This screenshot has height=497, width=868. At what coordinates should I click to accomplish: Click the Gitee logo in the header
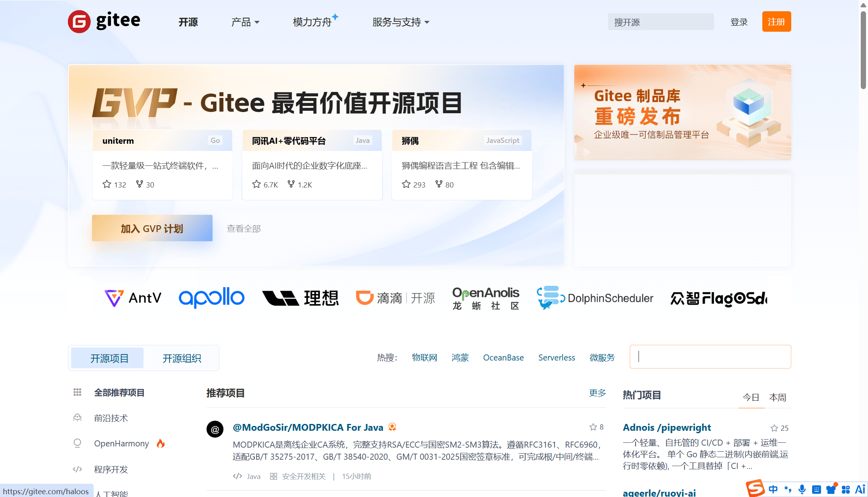click(x=104, y=22)
